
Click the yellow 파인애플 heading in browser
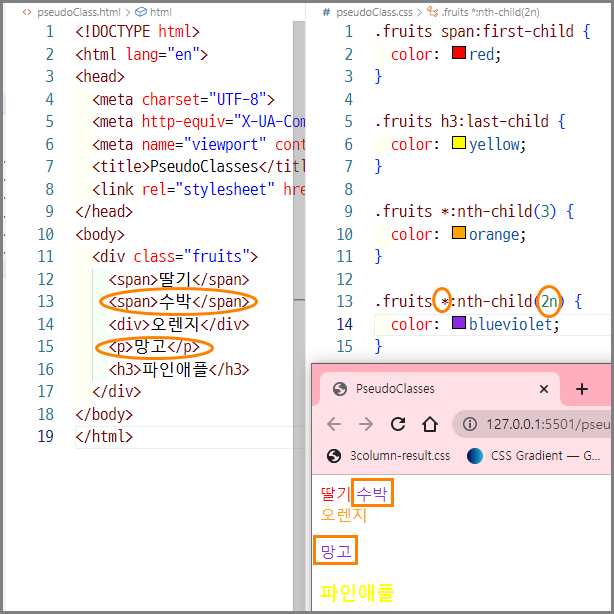(x=357, y=592)
